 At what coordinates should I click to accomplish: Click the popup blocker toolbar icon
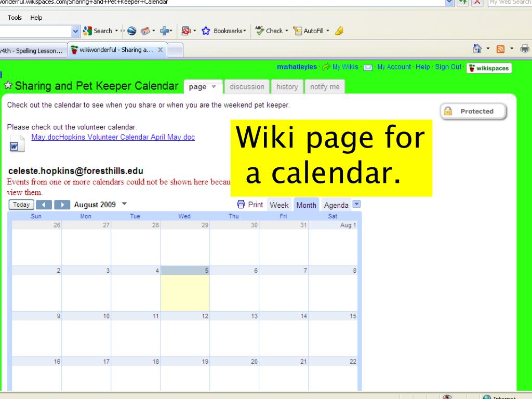186,31
